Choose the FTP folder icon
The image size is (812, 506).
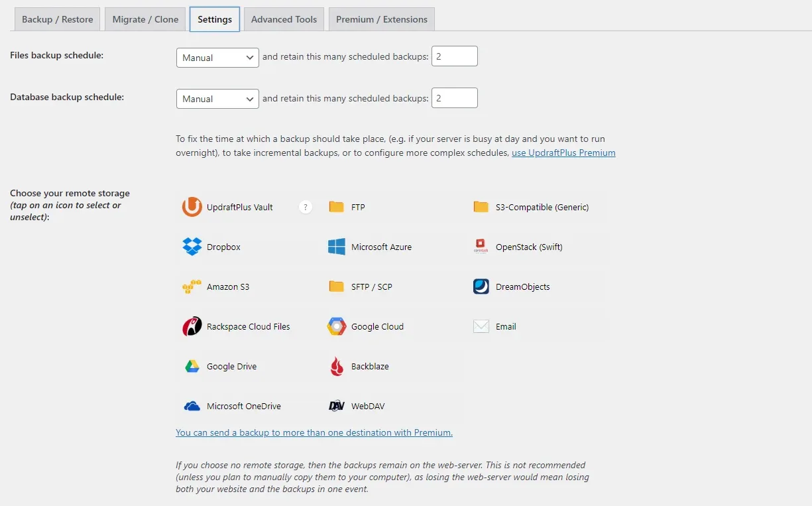[x=337, y=207]
